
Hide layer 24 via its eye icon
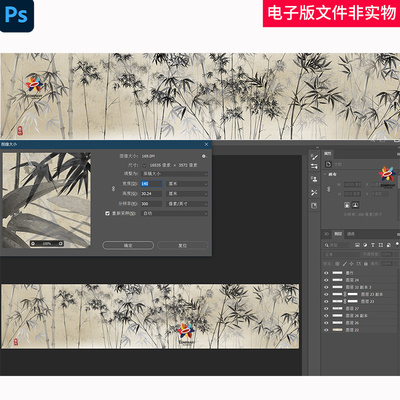[326, 280]
